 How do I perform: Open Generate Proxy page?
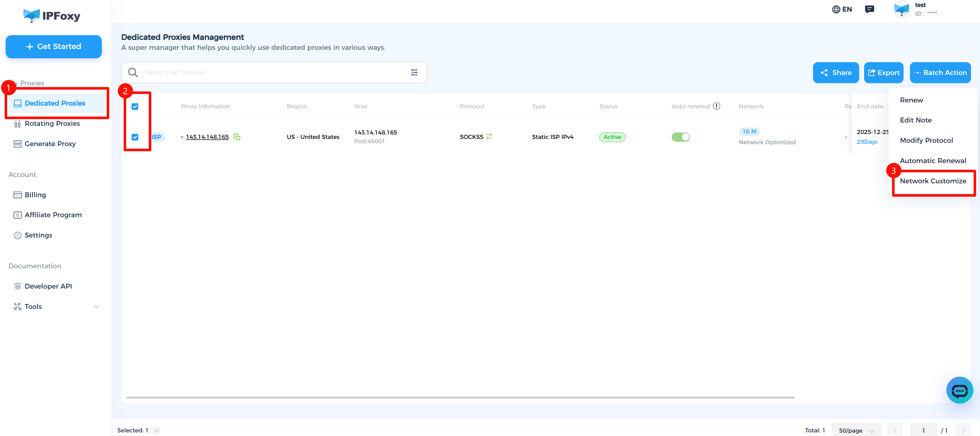click(50, 144)
